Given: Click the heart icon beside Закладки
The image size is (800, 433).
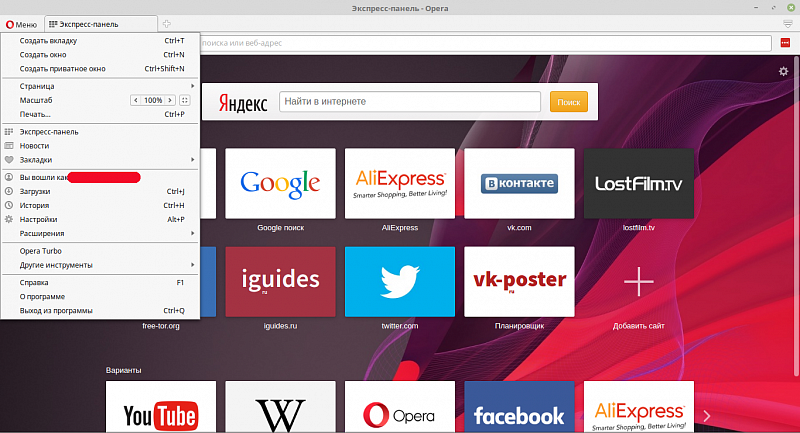Looking at the screenshot, I should [x=9, y=160].
